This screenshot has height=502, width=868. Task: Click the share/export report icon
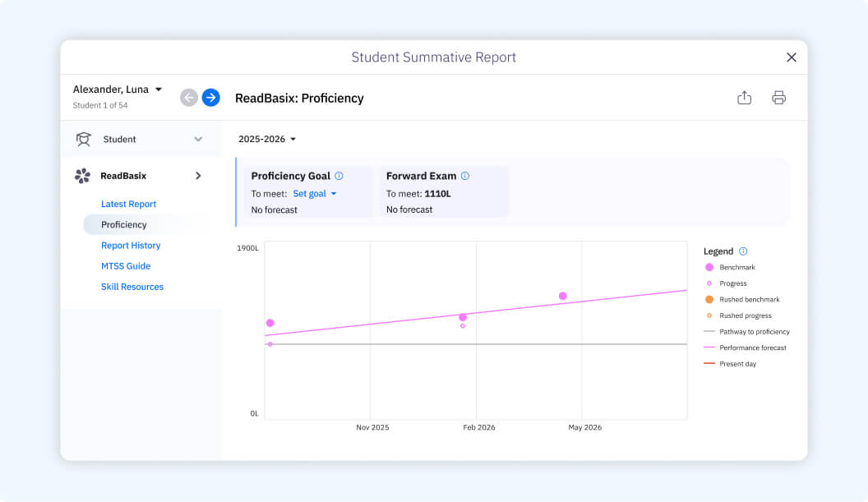pyautogui.click(x=744, y=98)
